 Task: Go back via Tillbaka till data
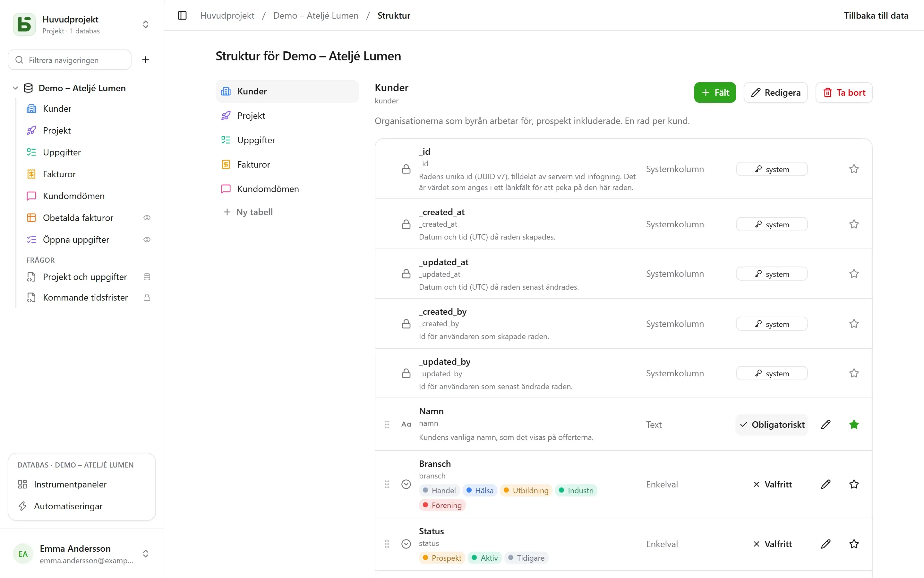(x=876, y=16)
